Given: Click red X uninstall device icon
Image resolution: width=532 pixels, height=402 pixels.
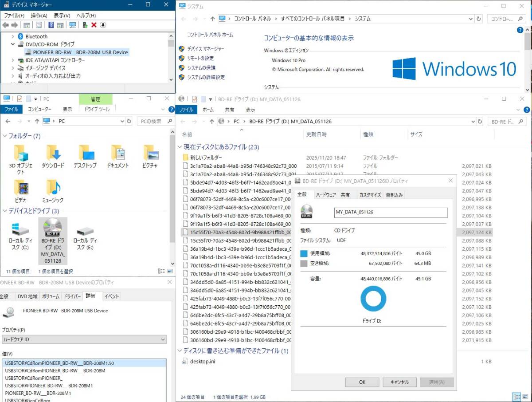Looking at the screenshot, I should (x=94, y=25).
